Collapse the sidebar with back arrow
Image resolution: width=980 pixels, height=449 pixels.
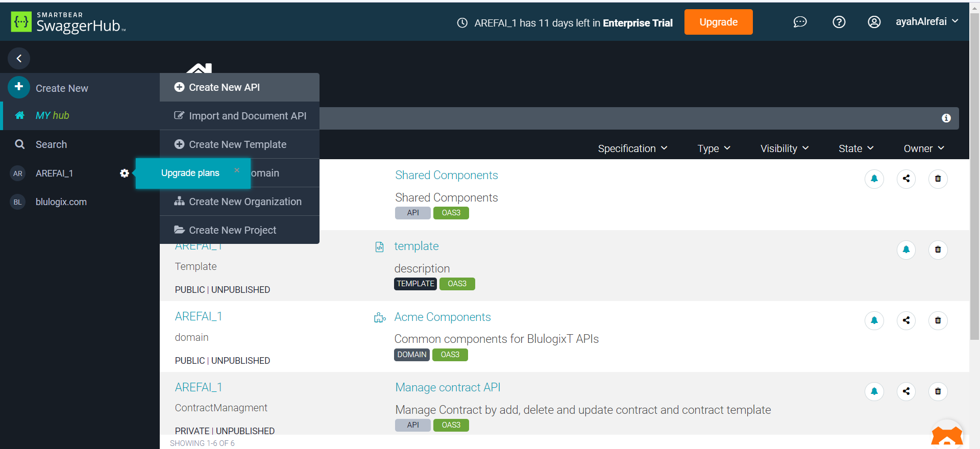pos(19,58)
